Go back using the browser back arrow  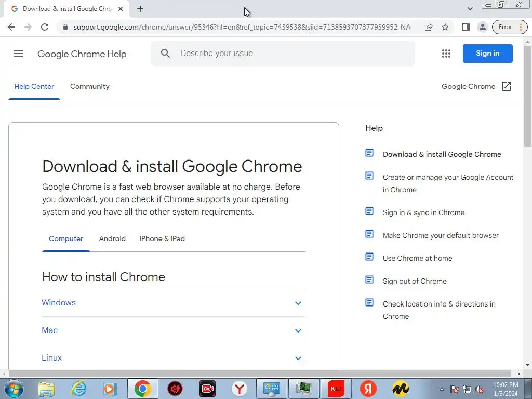[11, 27]
